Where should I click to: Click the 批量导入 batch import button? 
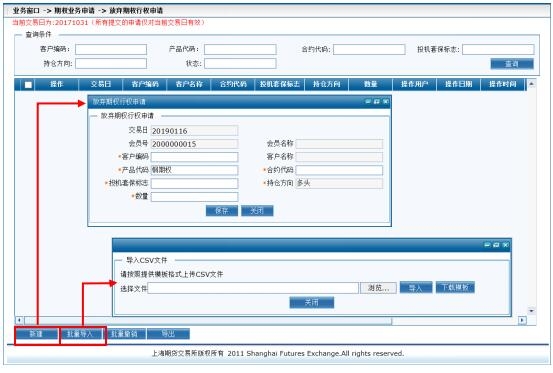pyautogui.click(x=80, y=334)
